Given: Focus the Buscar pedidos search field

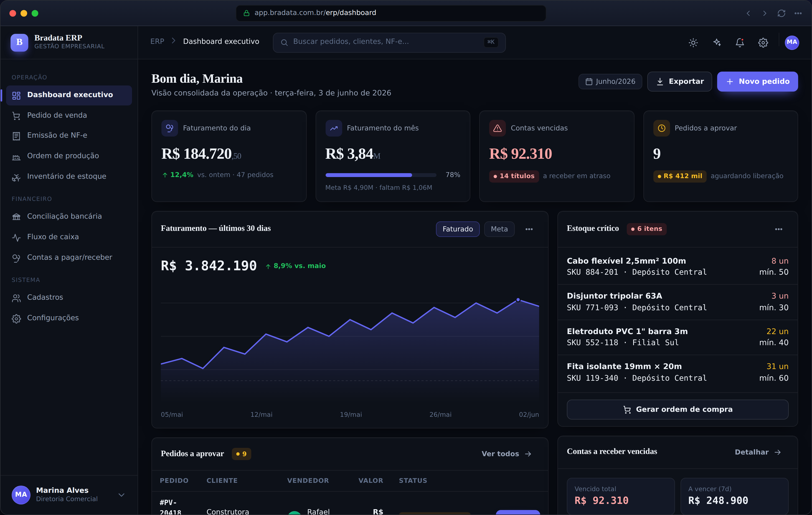Looking at the screenshot, I should (389, 42).
